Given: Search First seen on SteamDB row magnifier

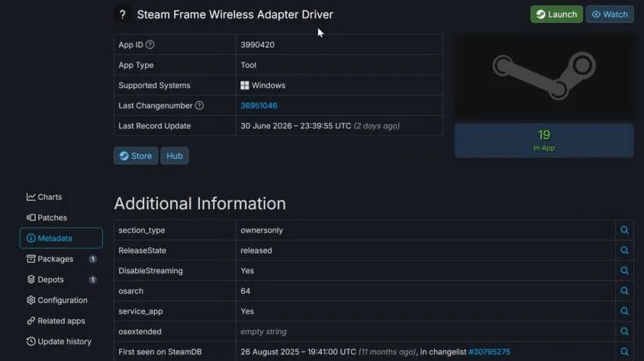Looking at the screenshot, I should (x=624, y=352).
